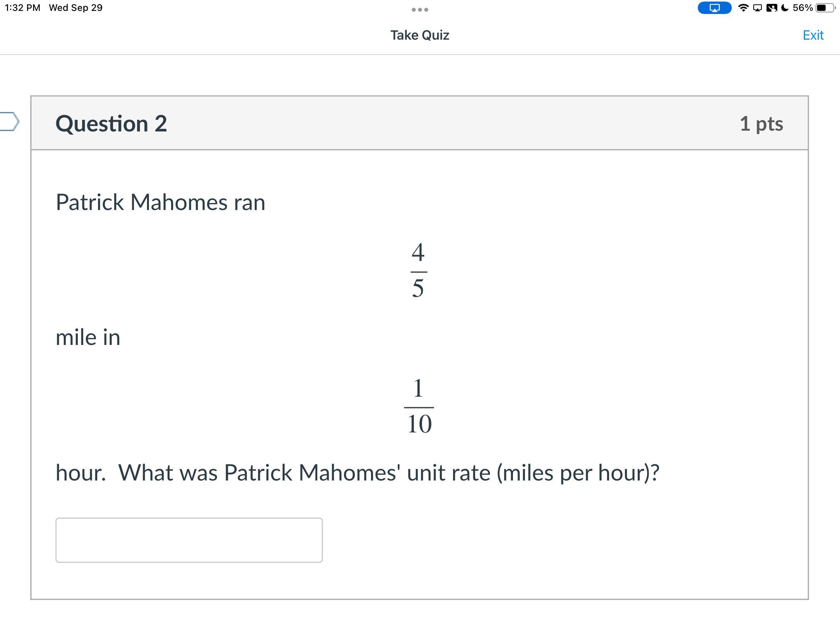Viewport: 840px width, 630px height.
Task: Tap the black classroom status icon beside the moon
Action: click(x=772, y=8)
